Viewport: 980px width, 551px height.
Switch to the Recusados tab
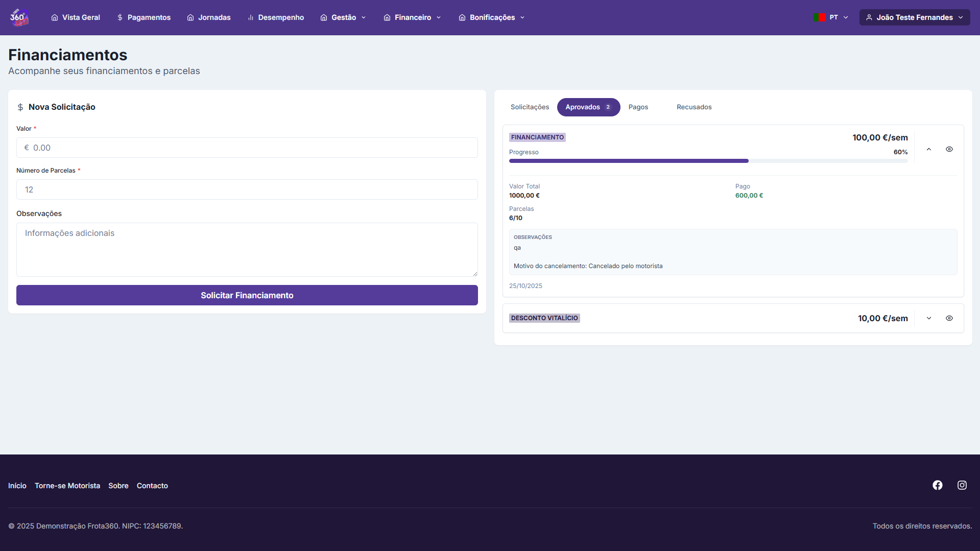tap(694, 107)
